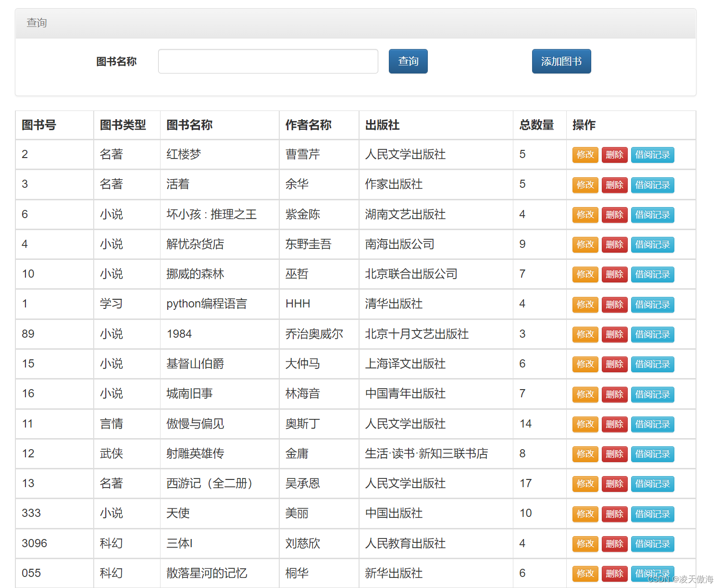Show borrowing records for 1984
Viewport: 721px width, 588px height.
[x=653, y=334]
